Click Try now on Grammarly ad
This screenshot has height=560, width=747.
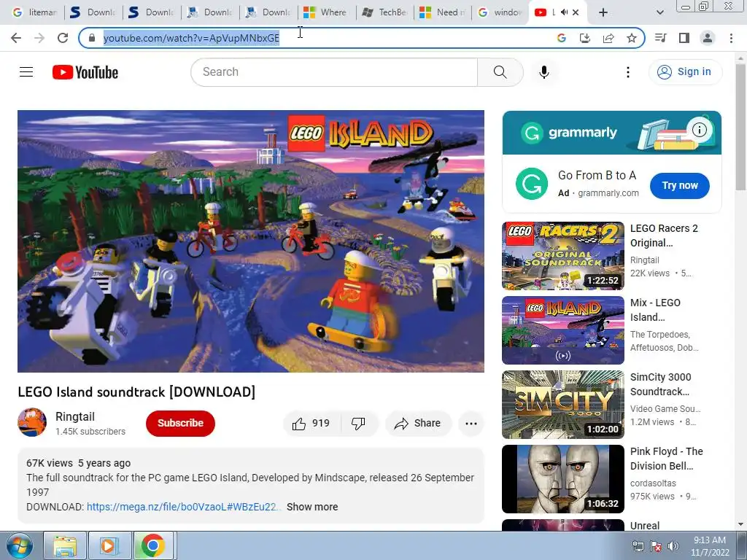(x=679, y=186)
